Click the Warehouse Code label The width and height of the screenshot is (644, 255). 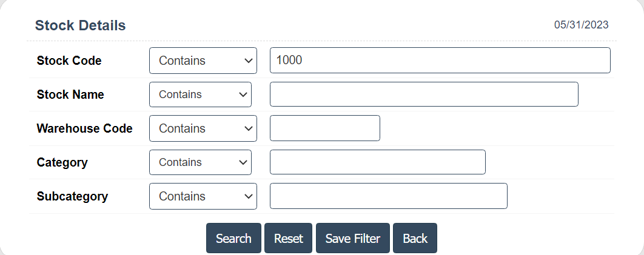(84, 128)
